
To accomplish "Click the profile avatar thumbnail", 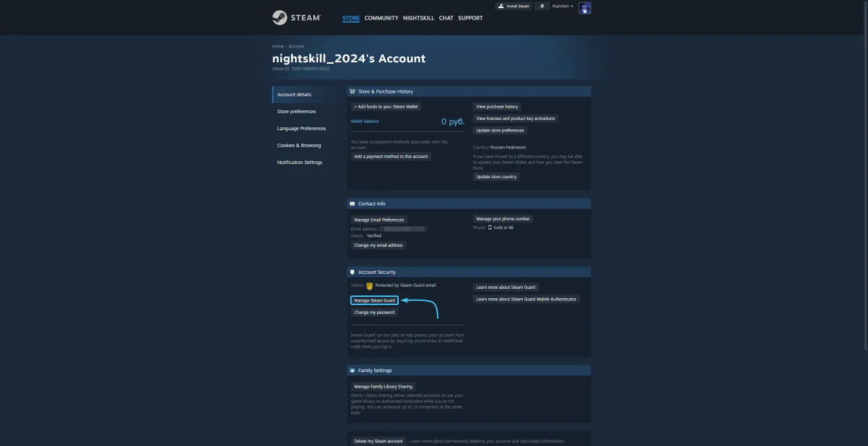I will (x=585, y=7).
